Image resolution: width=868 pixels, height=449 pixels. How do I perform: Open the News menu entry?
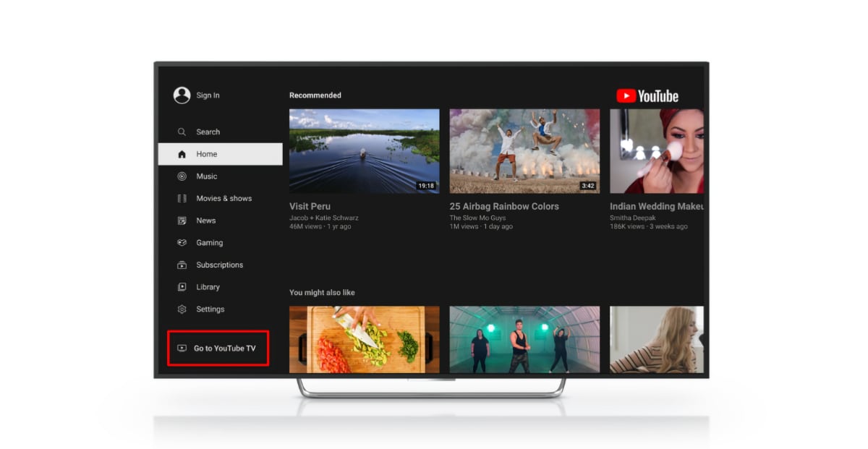pyautogui.click(x=220, y=221)
